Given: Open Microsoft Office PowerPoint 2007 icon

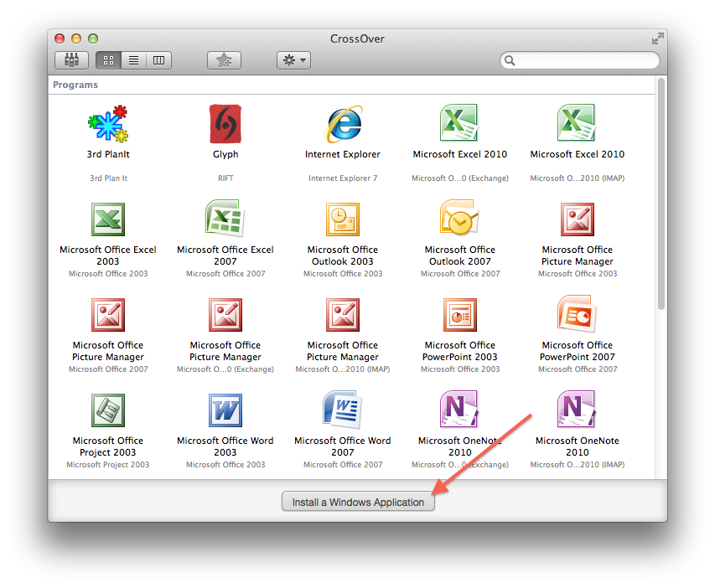Looking at the screenshot, I should pos(577,316).
